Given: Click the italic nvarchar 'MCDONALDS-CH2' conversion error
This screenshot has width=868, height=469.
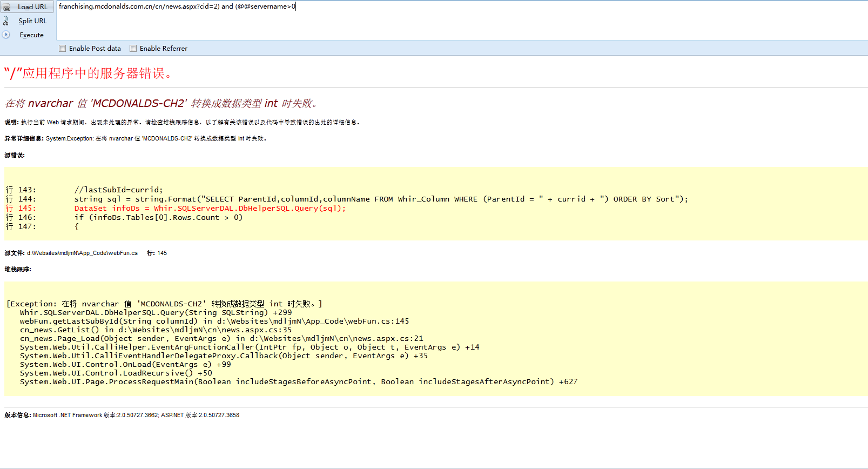Looking at the screenshot, I should pyautogui.click(x=162, y=103).
